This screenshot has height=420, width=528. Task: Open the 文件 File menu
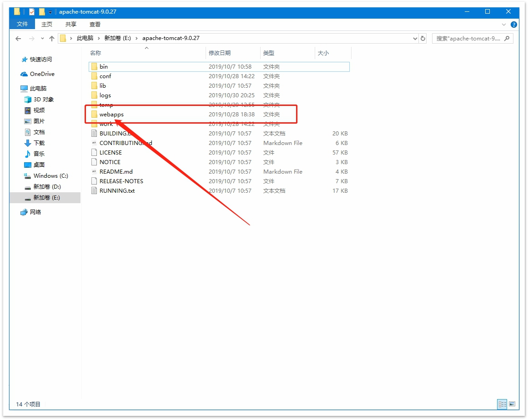click(x=23, y=24)
